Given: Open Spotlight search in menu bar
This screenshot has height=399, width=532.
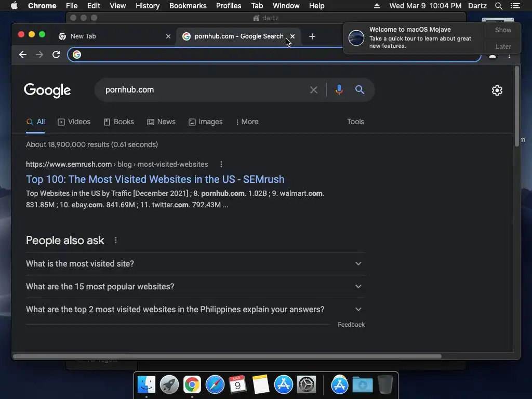Looking at the screenshot, I should pos(498,6).
